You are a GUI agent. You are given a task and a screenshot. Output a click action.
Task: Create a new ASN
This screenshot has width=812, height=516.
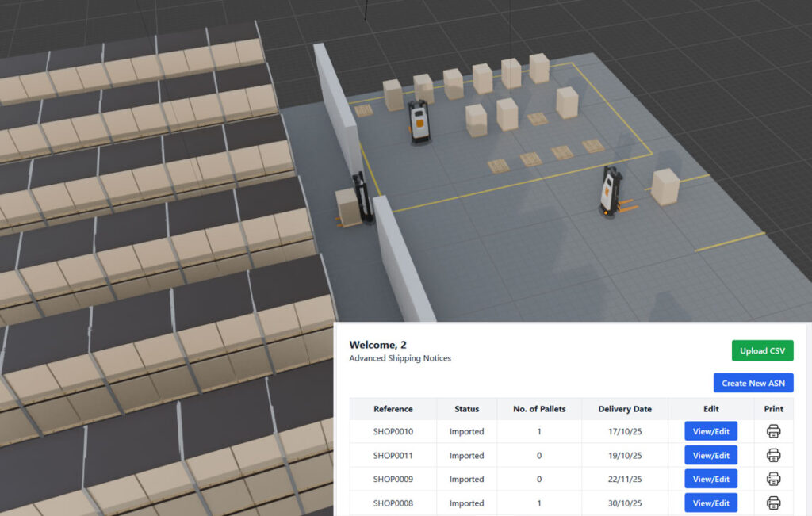(x=753, y=383)
